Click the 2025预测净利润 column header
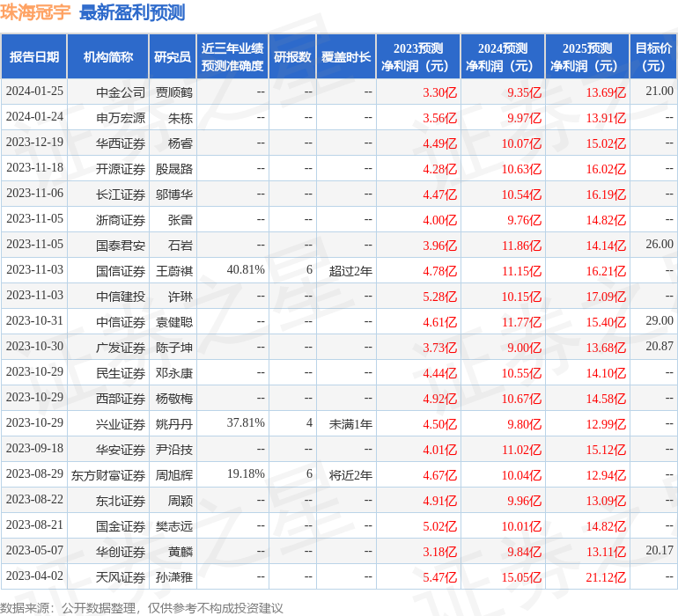Screen dimensions: 678x616 (x=587, y=56)
